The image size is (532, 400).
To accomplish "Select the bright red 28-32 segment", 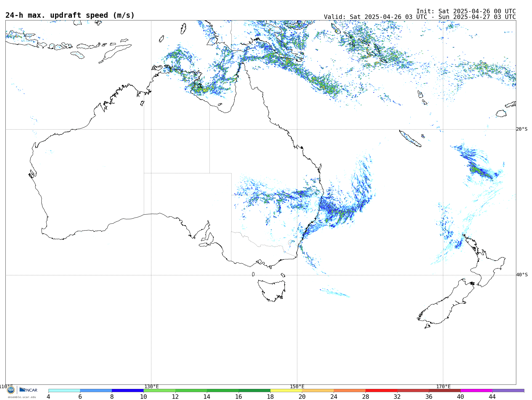I will pos(381,391).
